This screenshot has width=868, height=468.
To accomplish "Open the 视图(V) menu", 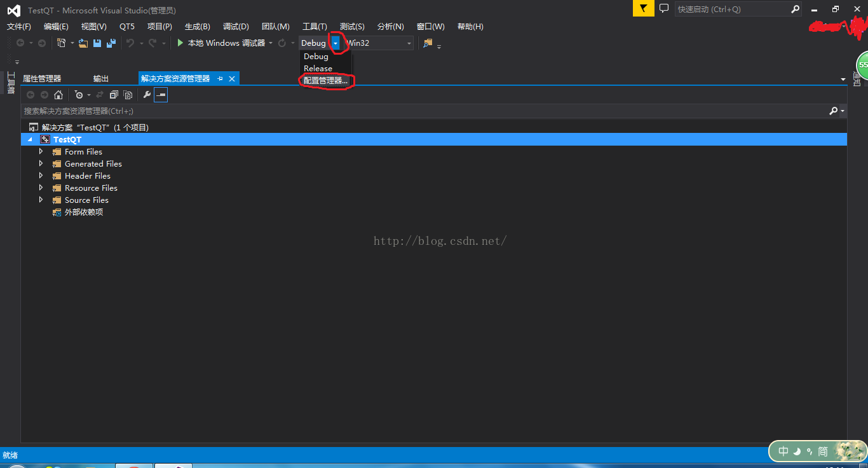I will pos(94,26).
